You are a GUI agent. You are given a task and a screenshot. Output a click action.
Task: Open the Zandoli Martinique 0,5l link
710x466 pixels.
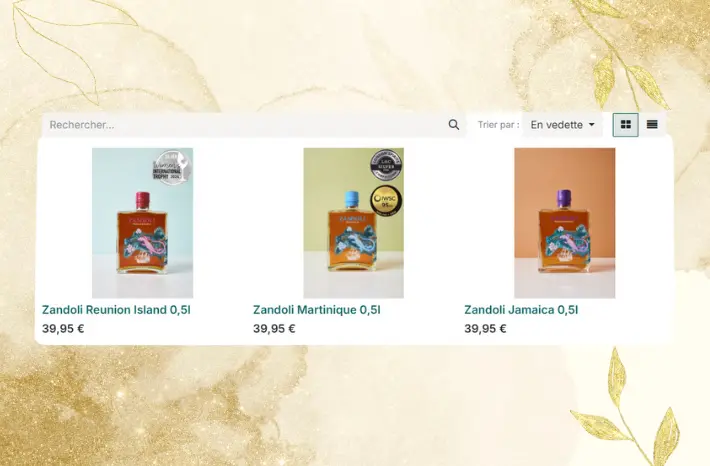click(x=317, y=310)
